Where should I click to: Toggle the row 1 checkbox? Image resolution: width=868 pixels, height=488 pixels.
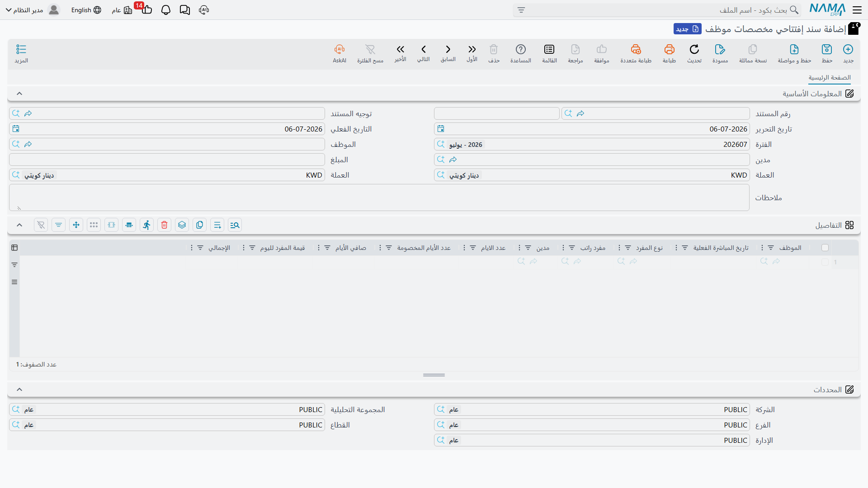tap(825, 262)
